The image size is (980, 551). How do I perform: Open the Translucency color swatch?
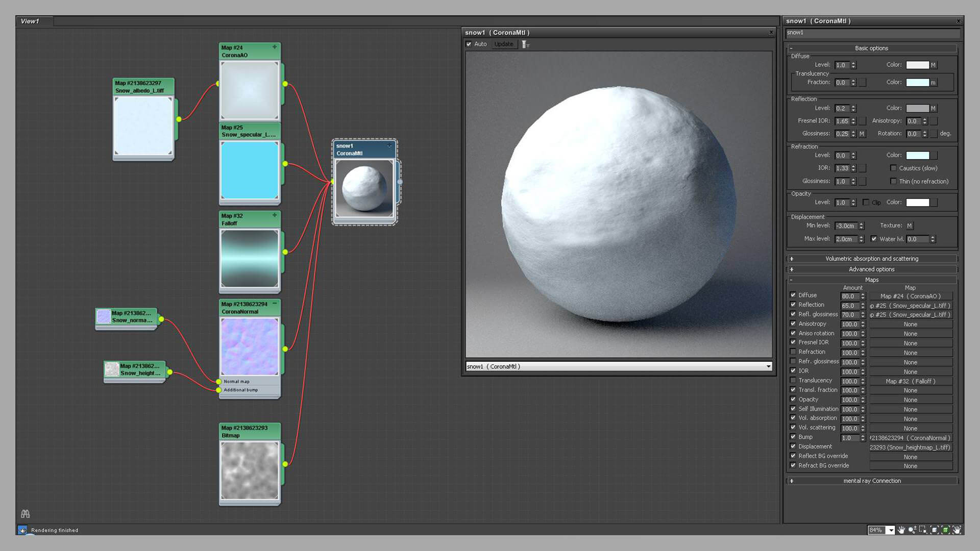click(x=917, y=82)
